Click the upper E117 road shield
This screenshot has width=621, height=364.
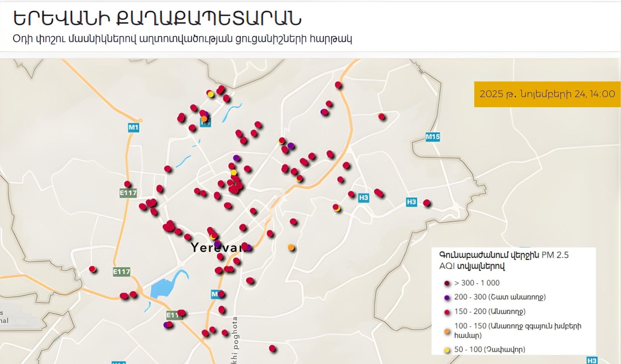128,193
